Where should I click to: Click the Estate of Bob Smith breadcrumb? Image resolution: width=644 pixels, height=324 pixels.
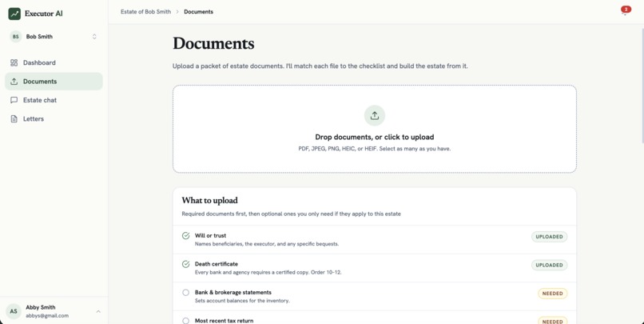coord(145,11)
